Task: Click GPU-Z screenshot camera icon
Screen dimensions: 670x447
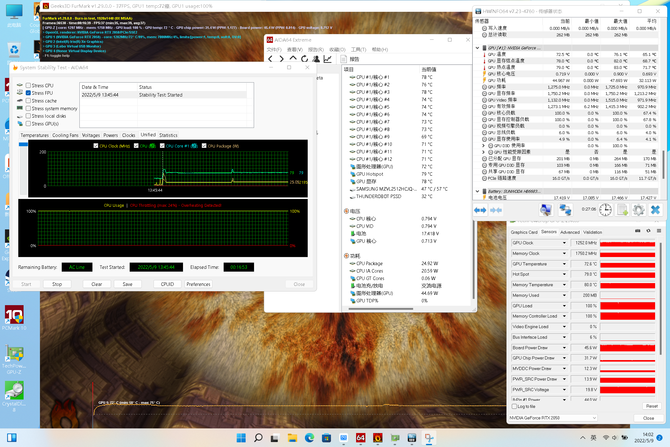Action: 638,231
